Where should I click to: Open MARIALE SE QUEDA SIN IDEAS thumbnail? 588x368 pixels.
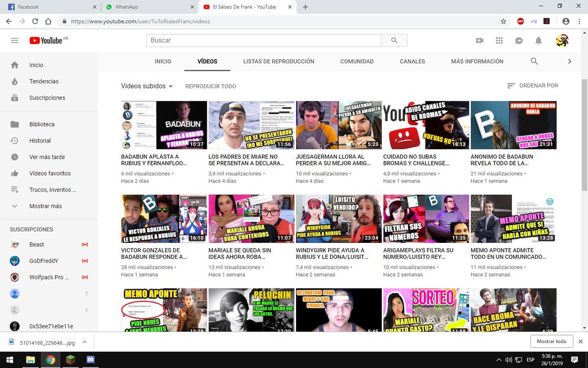[251, 219]
